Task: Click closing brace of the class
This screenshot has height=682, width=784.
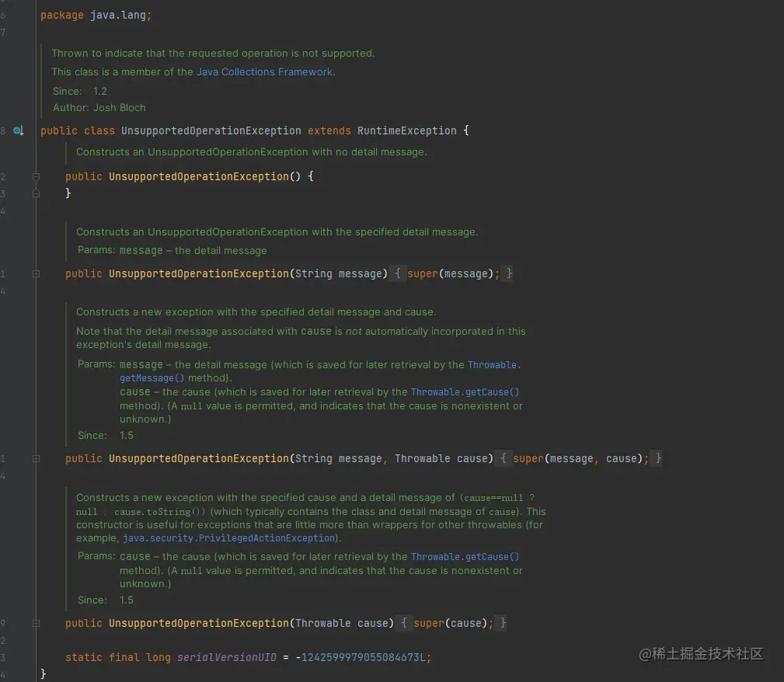Action: [43, 674]
